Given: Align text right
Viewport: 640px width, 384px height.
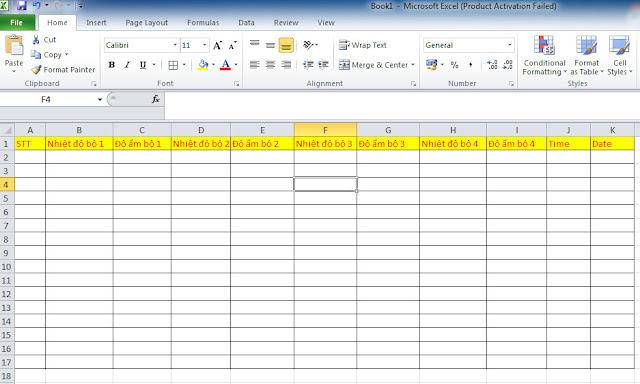Looking at the screenshot, I should click(x=286, y=64).
